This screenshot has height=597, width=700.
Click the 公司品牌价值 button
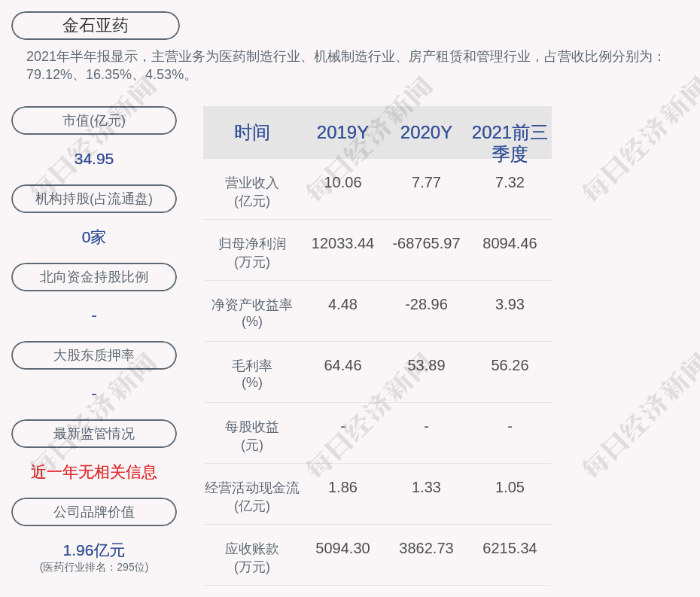tap(93, 511)
